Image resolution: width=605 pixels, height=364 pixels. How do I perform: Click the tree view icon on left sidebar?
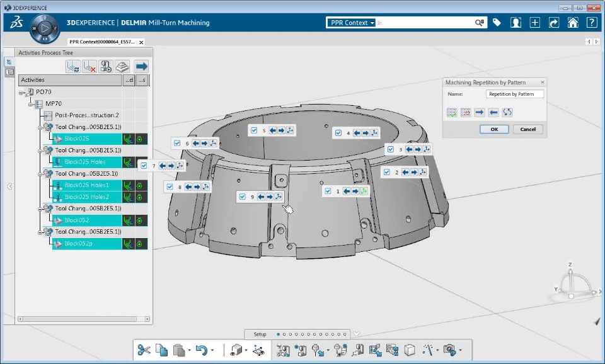(x=9, y=62)
